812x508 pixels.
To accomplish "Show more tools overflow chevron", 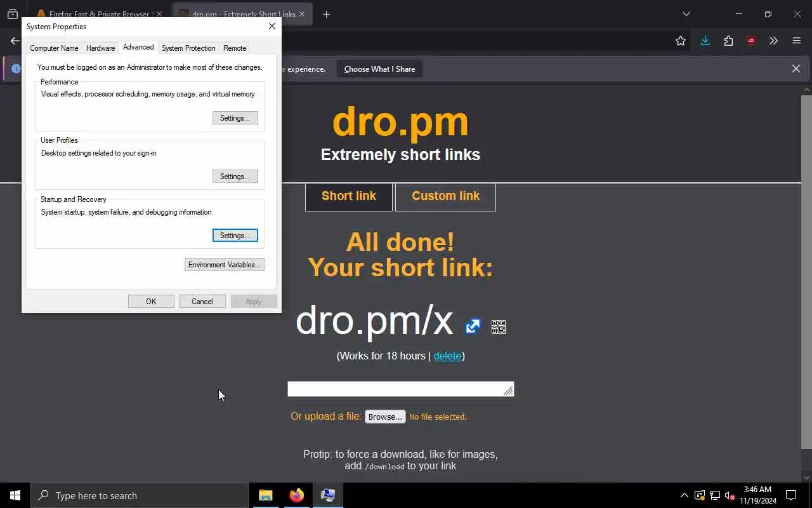I will [x=773, y=41].
